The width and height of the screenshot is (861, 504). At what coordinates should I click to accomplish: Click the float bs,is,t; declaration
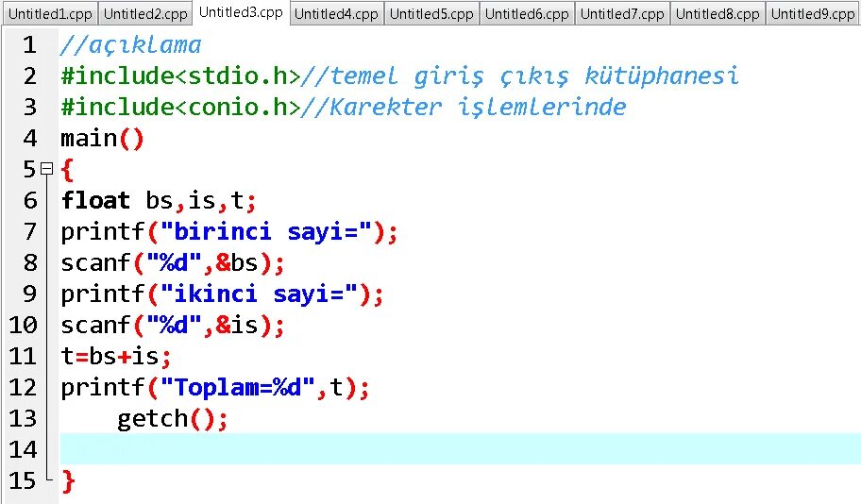point(159,200)
